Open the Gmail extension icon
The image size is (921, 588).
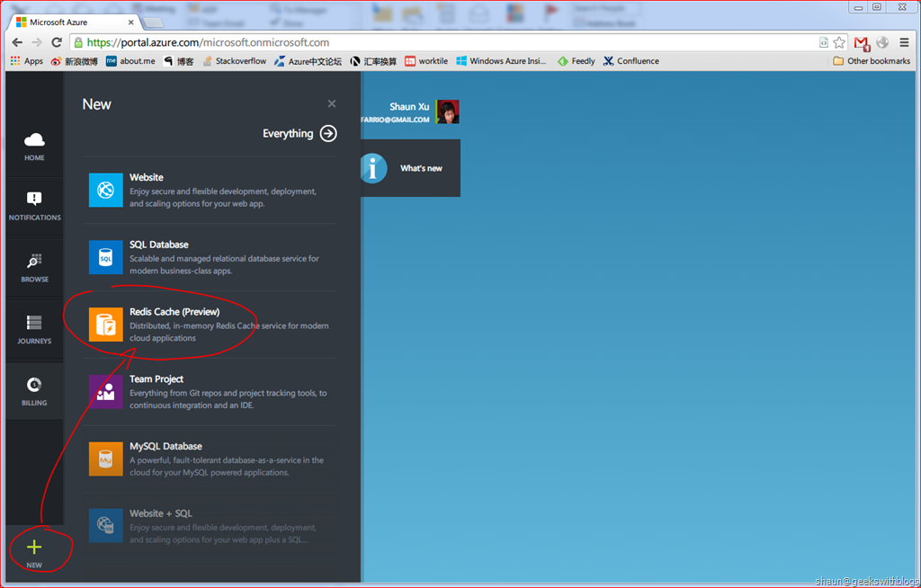coord(862,43)
